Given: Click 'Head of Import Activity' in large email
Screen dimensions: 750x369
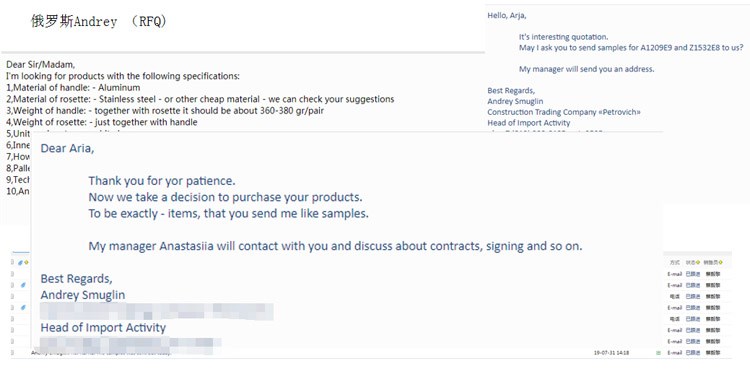Looking at the screenshot, I should point(103,328).
